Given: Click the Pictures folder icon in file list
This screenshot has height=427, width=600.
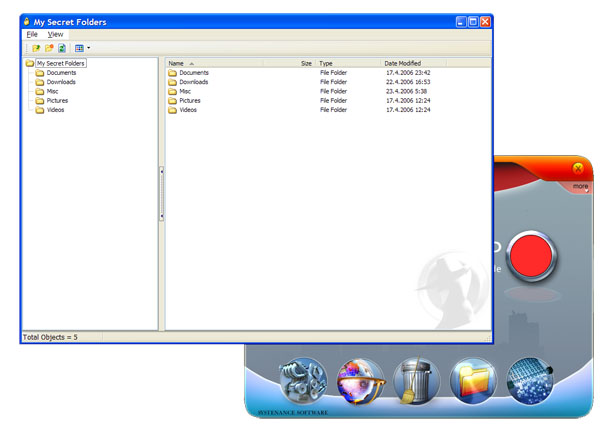Looking at the screenshot, I should 173,101.
